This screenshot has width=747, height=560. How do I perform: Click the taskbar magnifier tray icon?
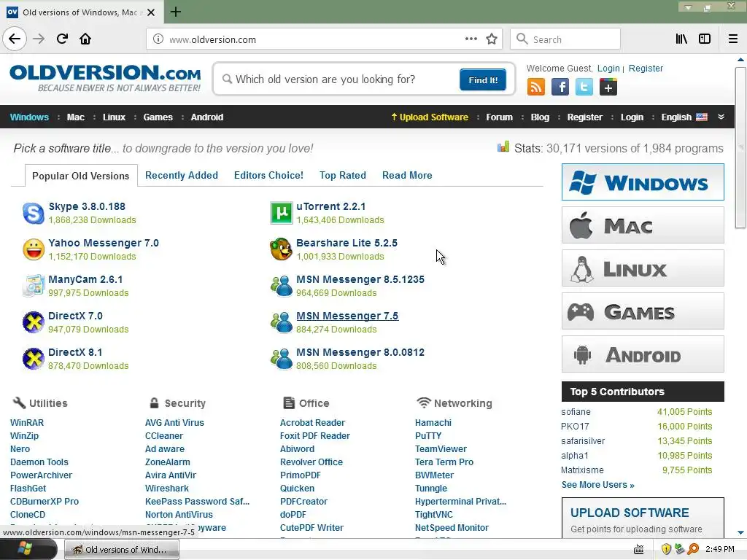point(694,549)
